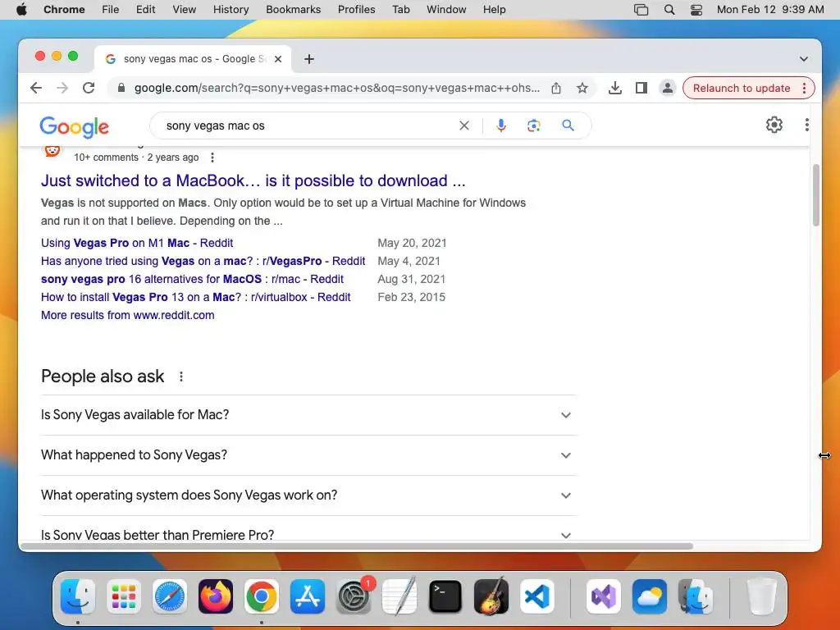Open 'Using Vegas Pro on M1 Mac' link
The width and height of the screenshot is (840, 630).
pyautogui.click(x=137, y=243)
